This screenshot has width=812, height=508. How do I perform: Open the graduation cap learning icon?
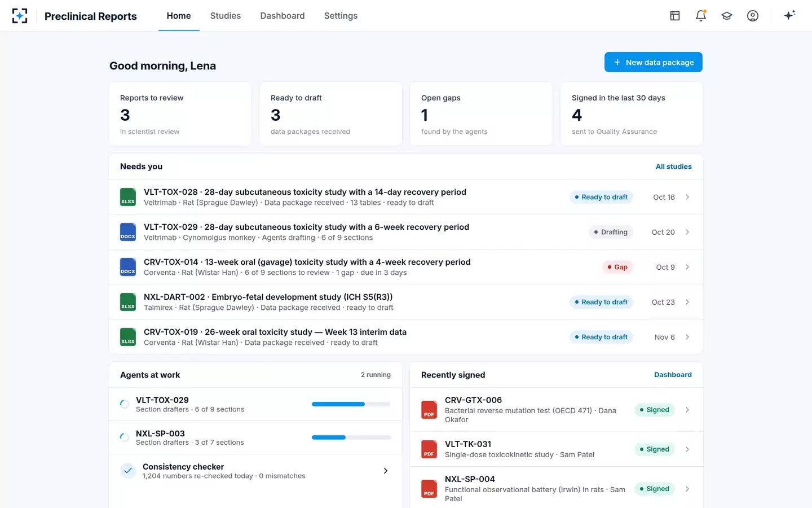(x=727, y=16)
